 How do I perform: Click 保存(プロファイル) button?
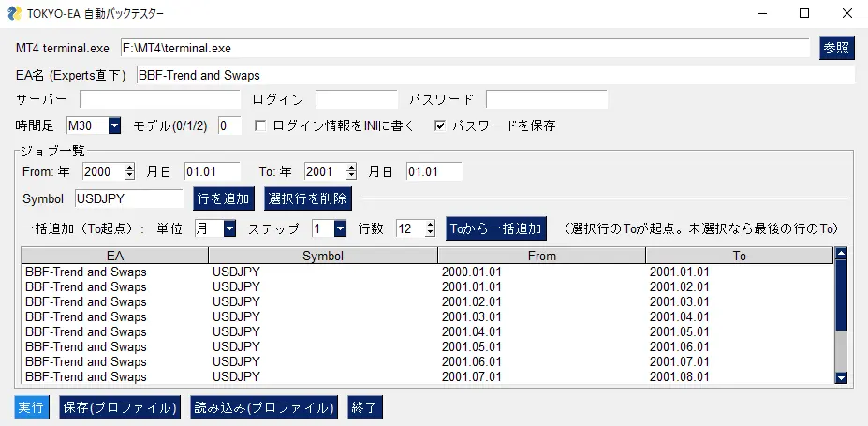pyautogui.click(x=120, y=408)
